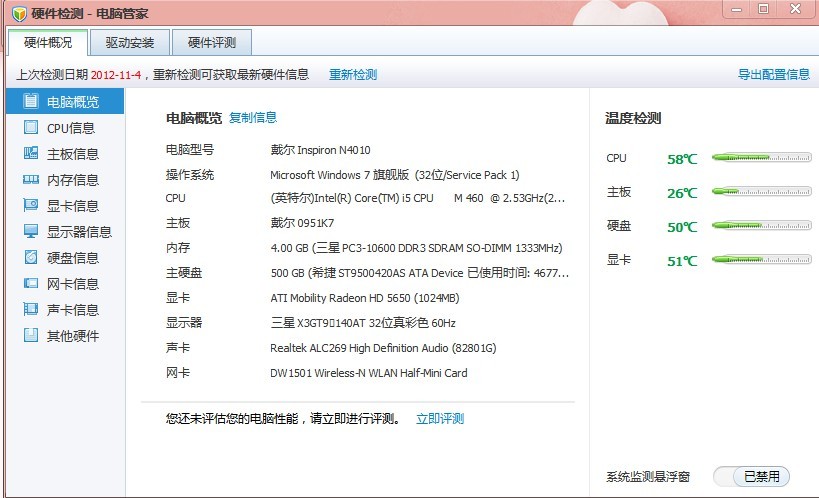This screenshot has height=498, width=819.
Task: Click the 显卡信息 graphics card icon
Action: pyautogui.click(x=31, y=205)
